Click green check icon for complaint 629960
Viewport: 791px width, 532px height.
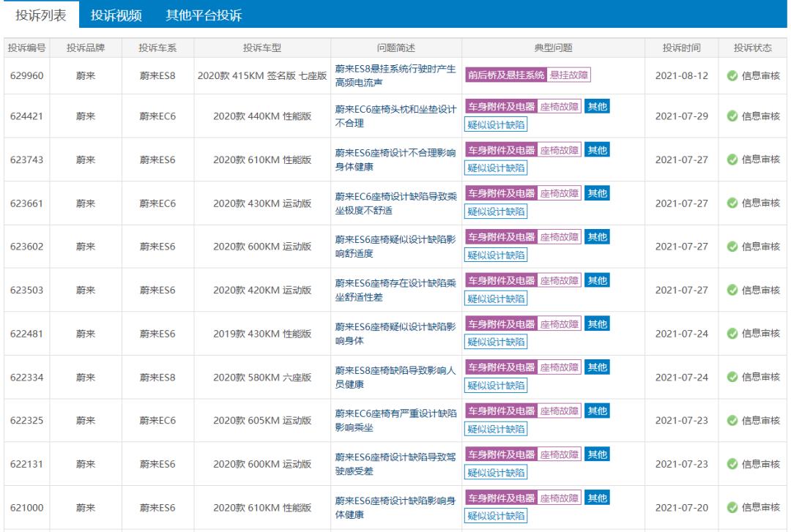point(732,75)
